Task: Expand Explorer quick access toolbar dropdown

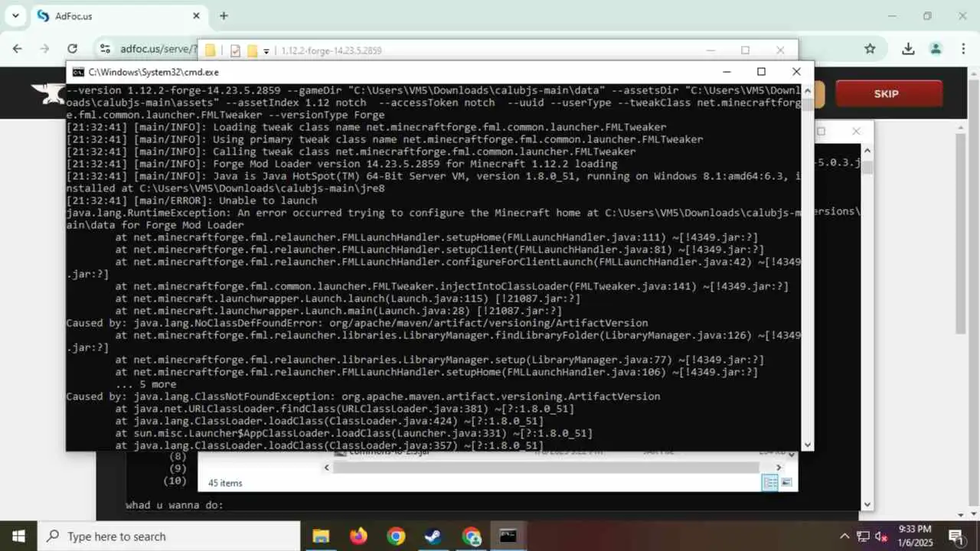Action: 266,51
